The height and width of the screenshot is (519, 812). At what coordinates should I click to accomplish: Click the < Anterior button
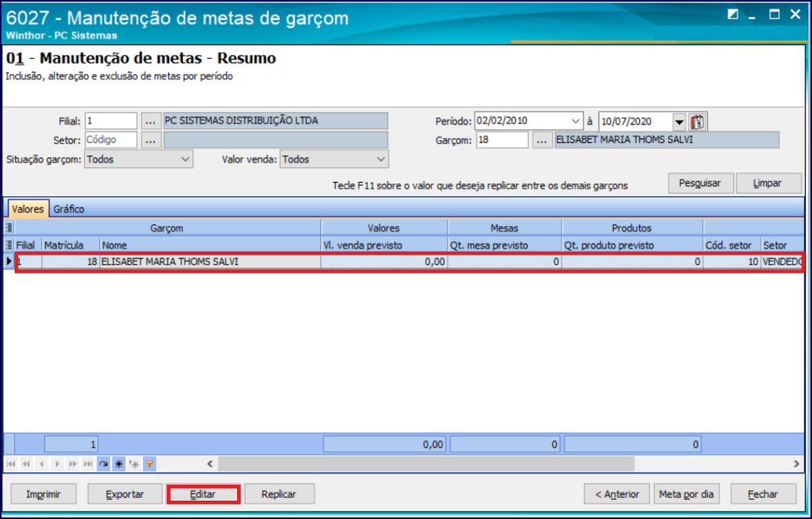617,495
